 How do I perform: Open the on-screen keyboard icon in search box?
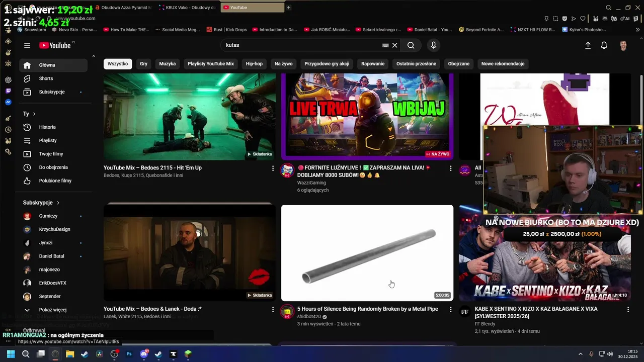[x=385, y=45]
